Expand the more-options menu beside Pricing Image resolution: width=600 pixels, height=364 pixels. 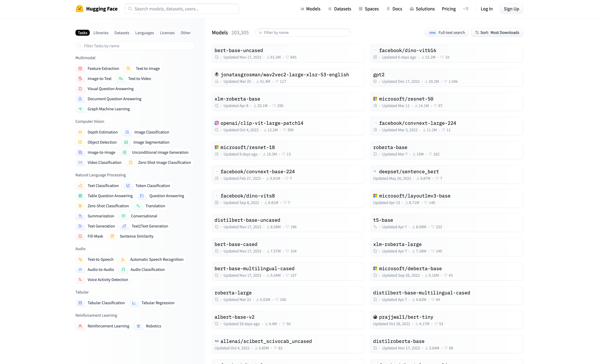[x=466, y=9]
